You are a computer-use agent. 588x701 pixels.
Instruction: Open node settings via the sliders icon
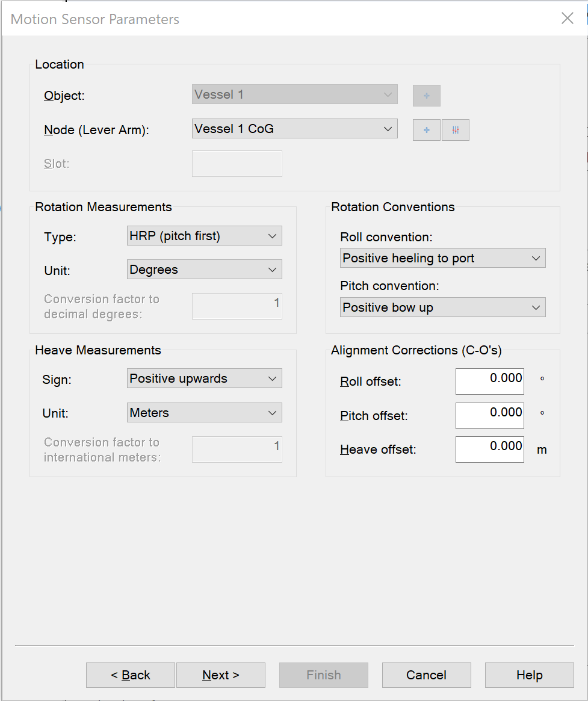click(x=456, y=130)
